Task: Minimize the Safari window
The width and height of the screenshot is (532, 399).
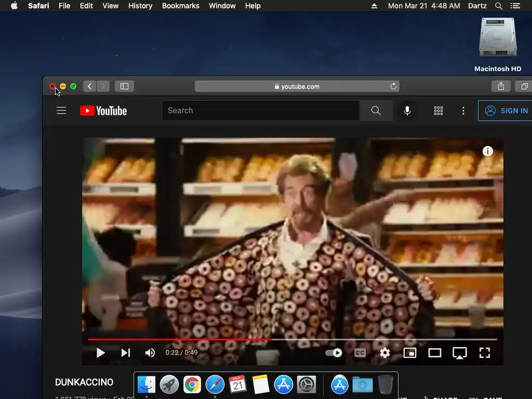Action: [63, 86]
